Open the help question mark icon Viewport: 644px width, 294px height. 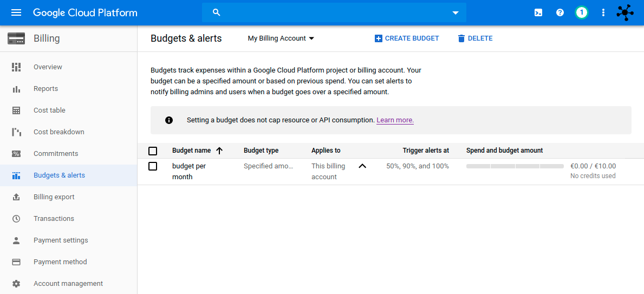pyautogui.click(x=560, y=12)
